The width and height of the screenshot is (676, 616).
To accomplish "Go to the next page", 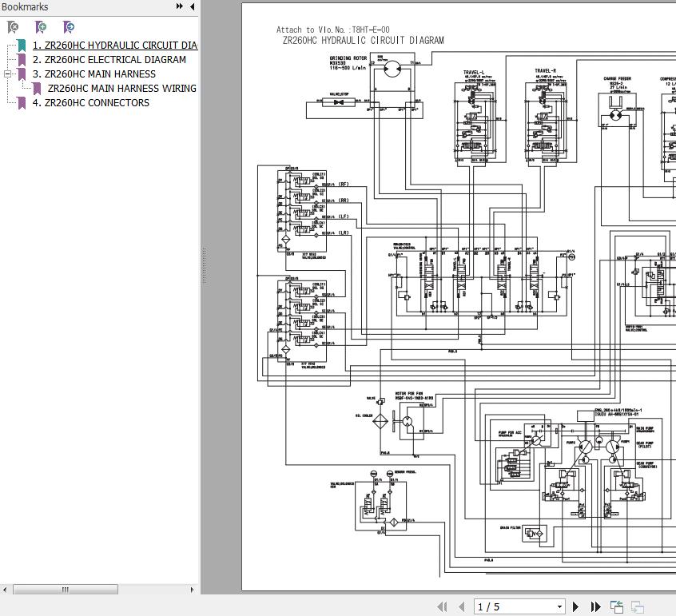I will (575, 607).
